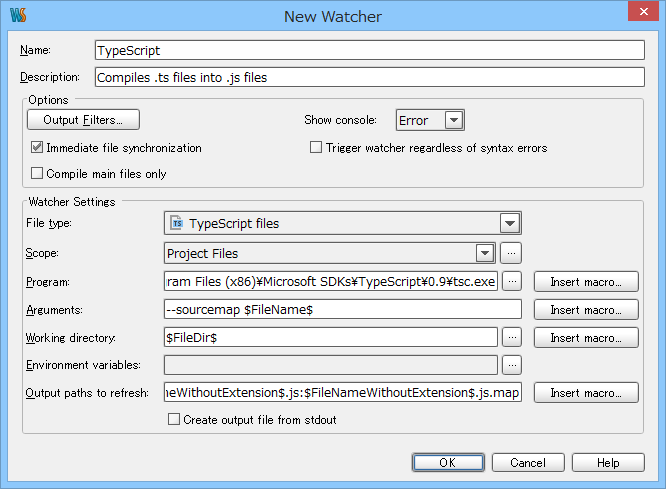This screenshot has width=666, height=489.
Task: Enable Compile main files only
Action: coord(37,173)
